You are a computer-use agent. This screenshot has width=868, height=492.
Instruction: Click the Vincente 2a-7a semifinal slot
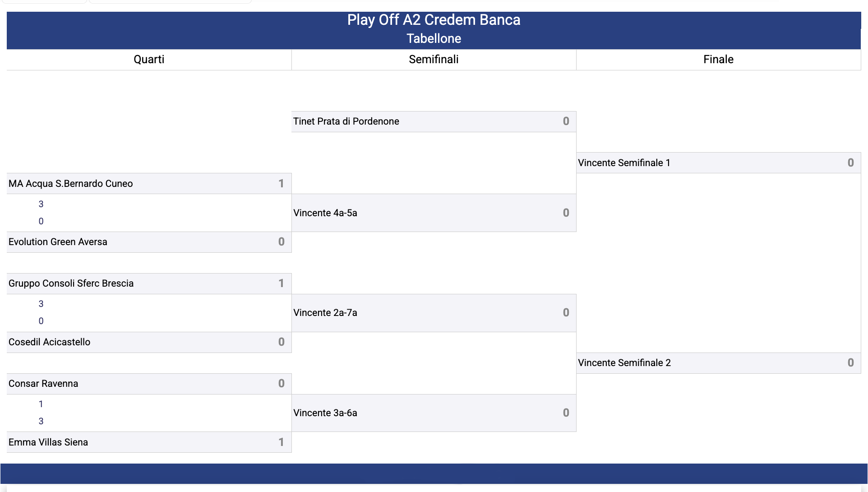coord(434,313)
